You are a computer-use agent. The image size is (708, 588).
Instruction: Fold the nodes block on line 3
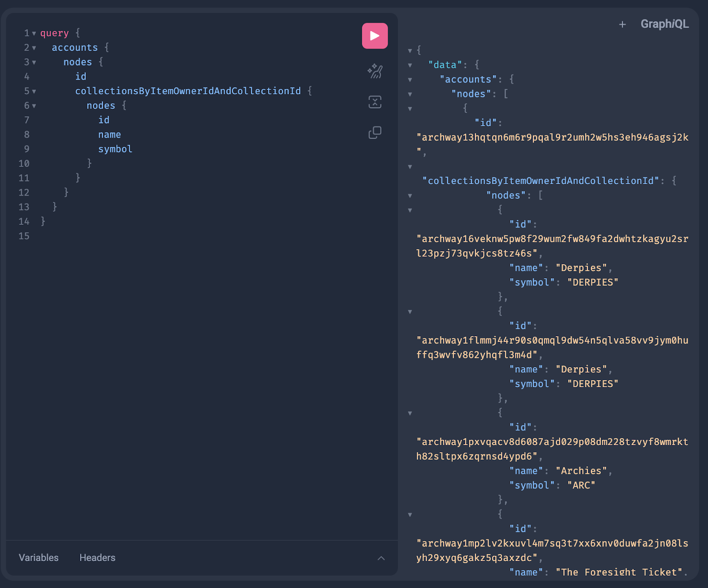click(x=34, y=62)
